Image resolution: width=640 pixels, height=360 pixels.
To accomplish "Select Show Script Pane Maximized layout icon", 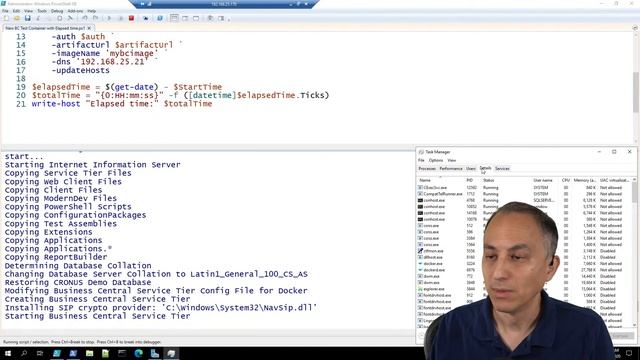I will [196, 18].
